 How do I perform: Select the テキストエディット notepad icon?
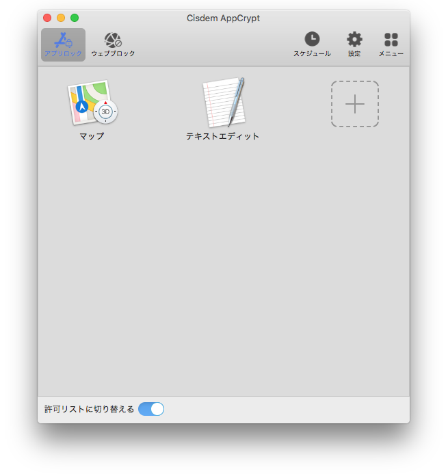(x=223, y=103)
